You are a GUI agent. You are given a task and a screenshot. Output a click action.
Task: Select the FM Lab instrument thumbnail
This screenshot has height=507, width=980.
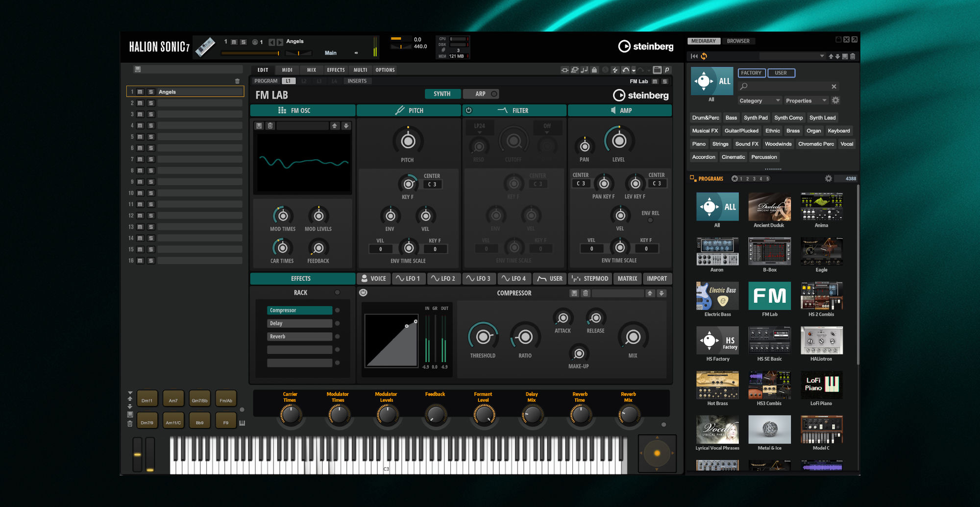pos(769,296)
